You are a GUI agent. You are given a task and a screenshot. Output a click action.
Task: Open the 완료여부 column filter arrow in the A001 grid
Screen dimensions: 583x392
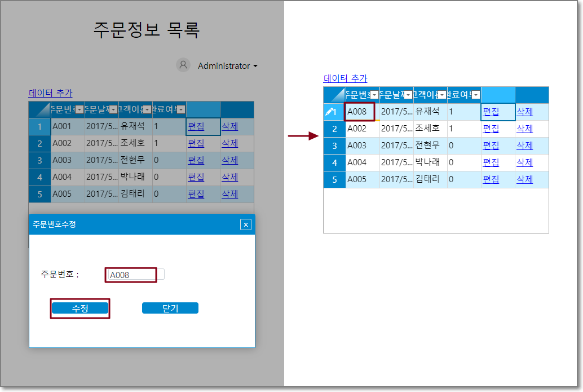click(x=181, y=109)
